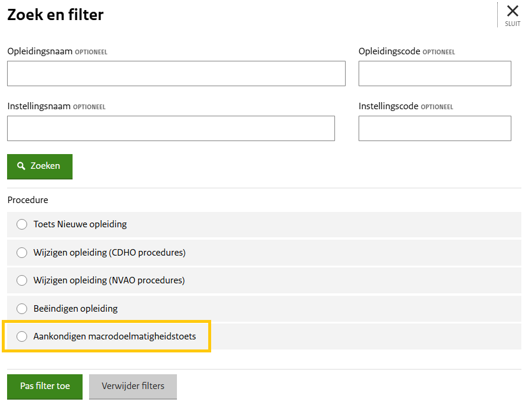Choose Wijzigen opleiding (CDHO procedures) radio
The image size is (532, 402).
point(22,252)
